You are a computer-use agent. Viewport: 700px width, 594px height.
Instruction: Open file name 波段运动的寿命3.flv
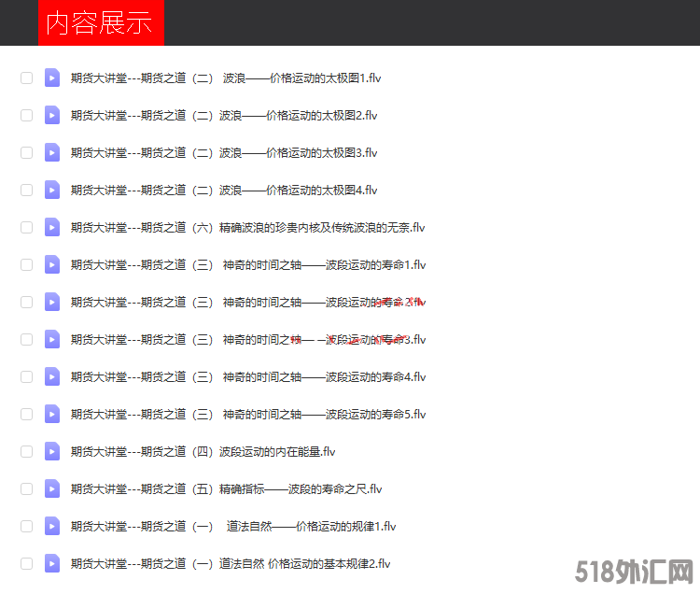pyautogui.click(x=248, y=340)
